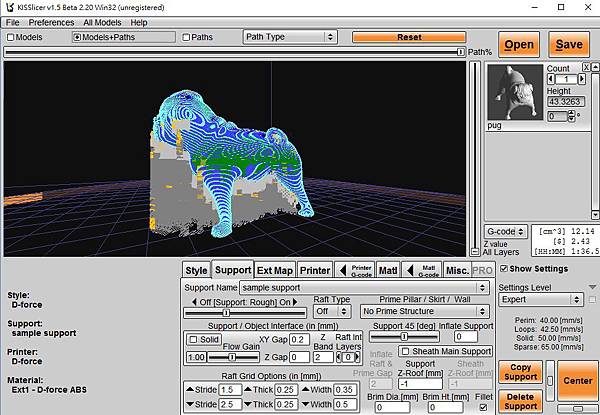Click the top Stride up arrow
Viewport: 600px width, 415px height.
click(x=188, y=389)
